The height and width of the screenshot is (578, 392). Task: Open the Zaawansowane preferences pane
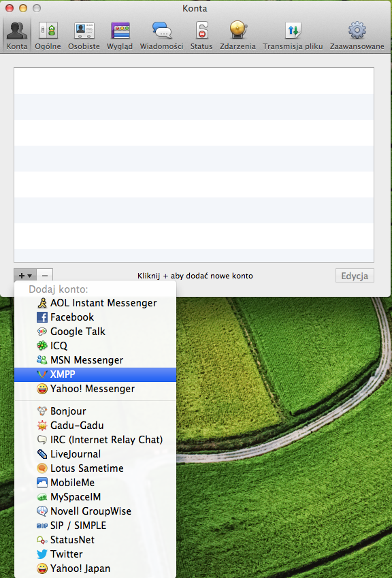tap(357, 35)
